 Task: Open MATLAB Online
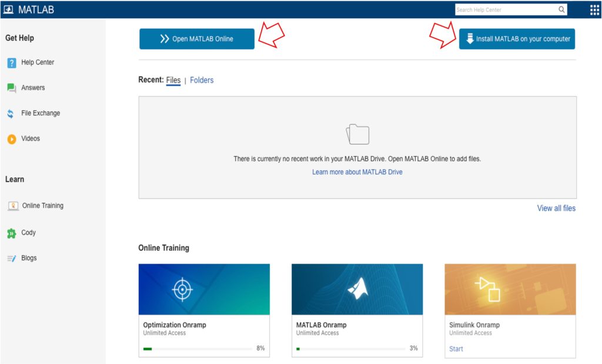(x=196, y=39)
